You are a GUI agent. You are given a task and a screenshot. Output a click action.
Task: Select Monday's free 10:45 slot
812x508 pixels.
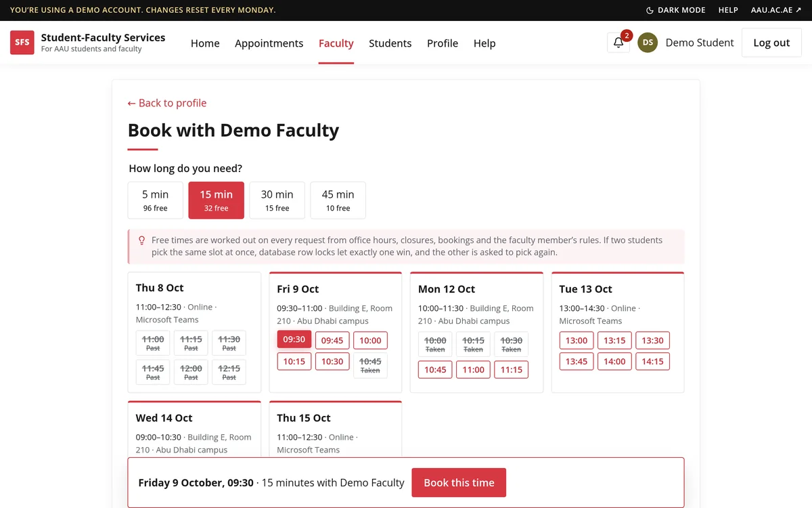pos(436,369)
